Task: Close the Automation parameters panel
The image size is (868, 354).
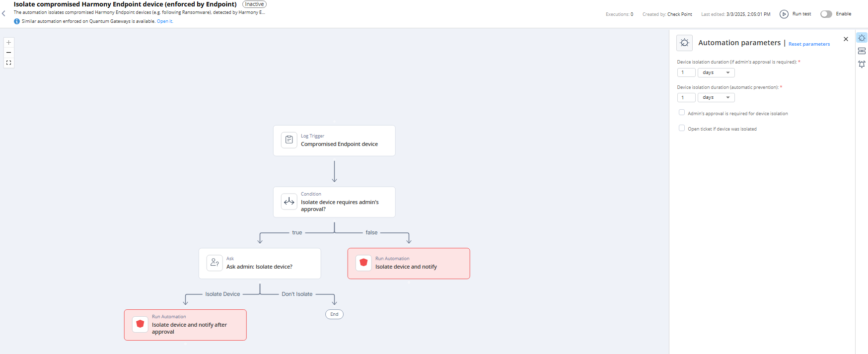Action: point(846,39)
